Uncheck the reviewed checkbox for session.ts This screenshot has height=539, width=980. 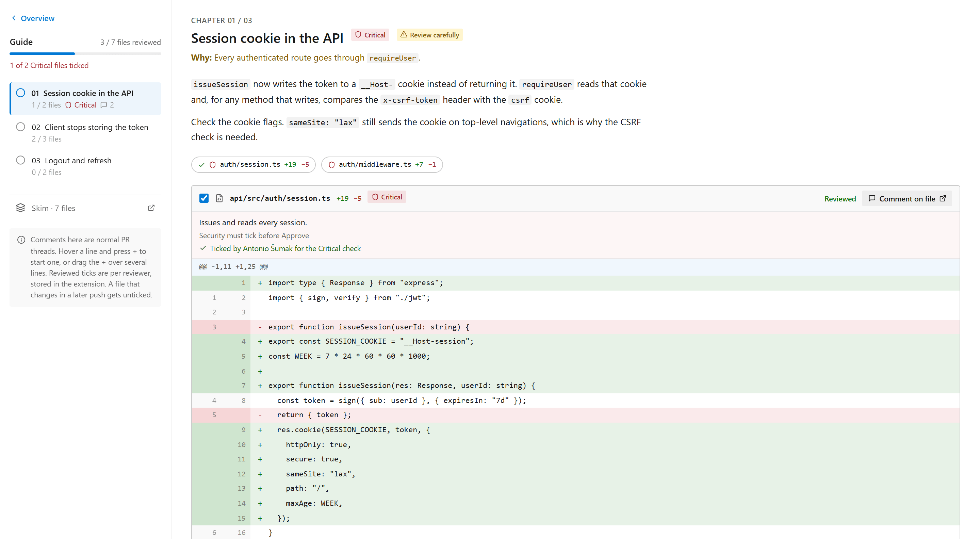pos(204,198)
